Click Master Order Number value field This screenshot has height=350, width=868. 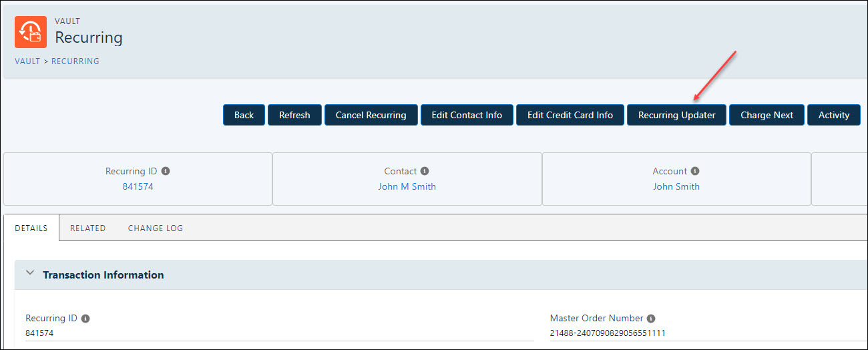[x=708, y=333]
